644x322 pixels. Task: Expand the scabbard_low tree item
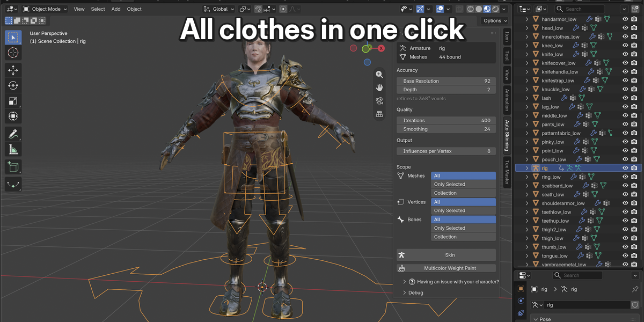tap(527, 186)
